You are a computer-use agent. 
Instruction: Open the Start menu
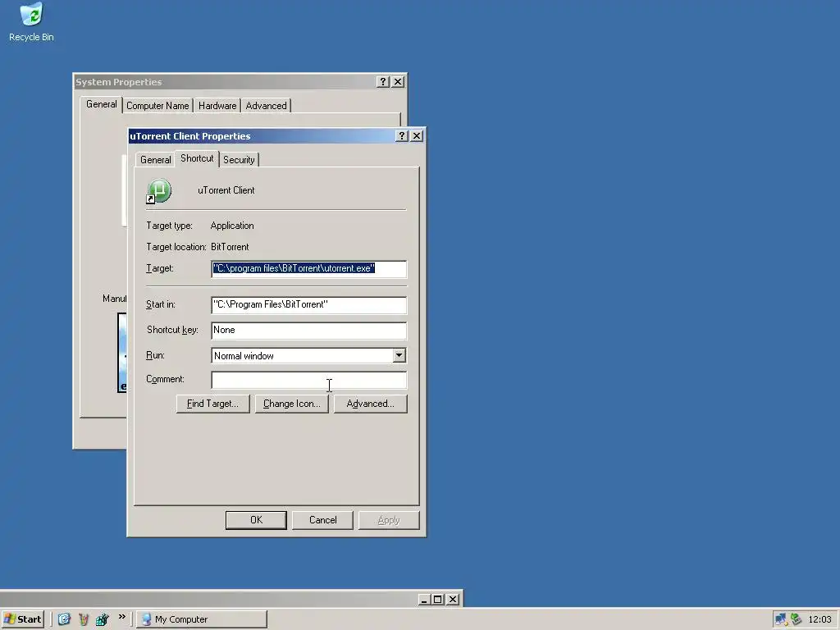coord(22,619)
